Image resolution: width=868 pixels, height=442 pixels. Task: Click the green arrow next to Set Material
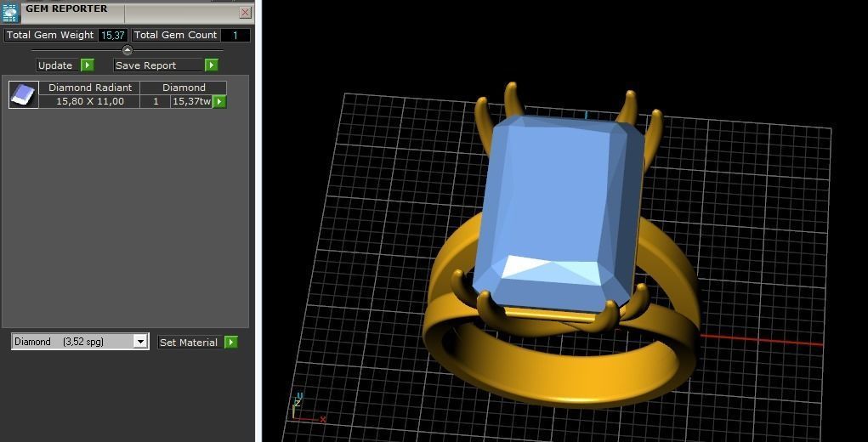(x=231, y=343)
